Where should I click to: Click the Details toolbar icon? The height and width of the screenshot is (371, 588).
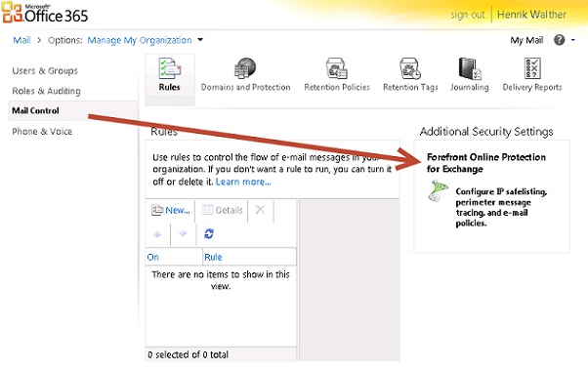pos(207,210)
